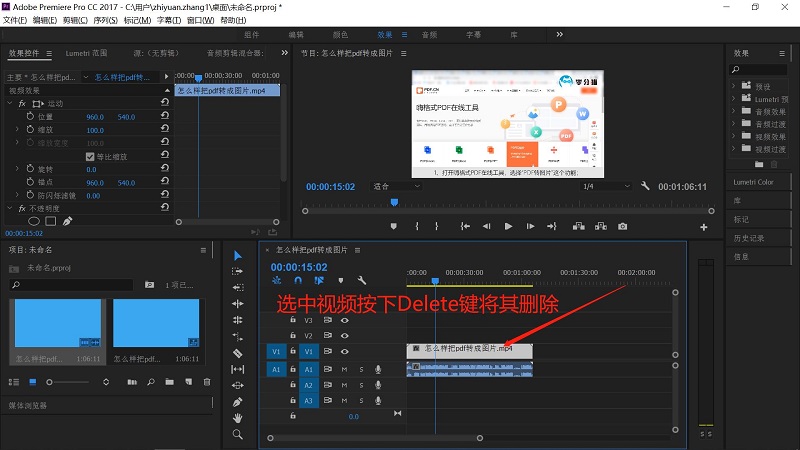800x450 pixels.
Task: Select the Slip tool
Action: (x=238, y=369)
